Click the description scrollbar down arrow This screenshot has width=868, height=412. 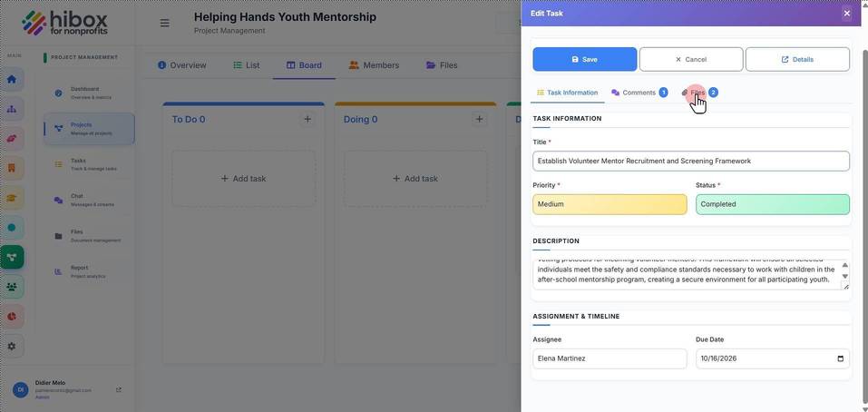844,276
